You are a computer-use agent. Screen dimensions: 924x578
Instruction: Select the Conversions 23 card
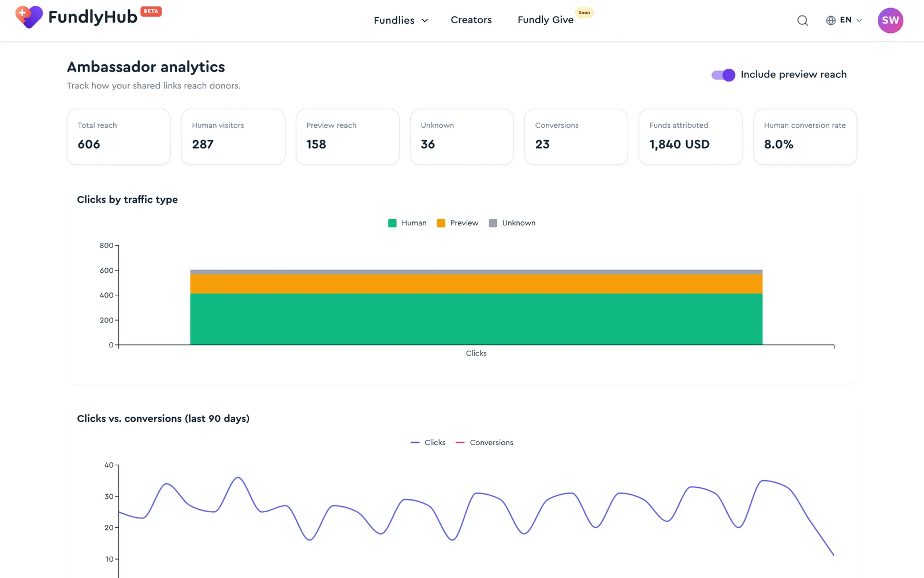576,137
